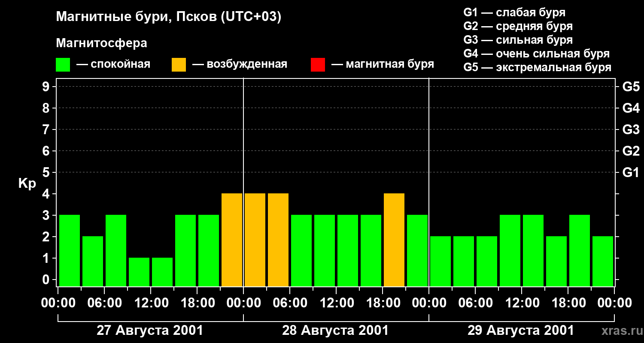Click the 29 Августа 21:00–00:00 bar at Kp 2

pos(603,262)
